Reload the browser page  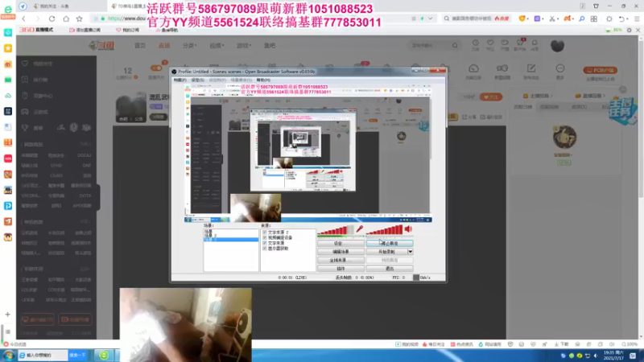coord(52,19)
